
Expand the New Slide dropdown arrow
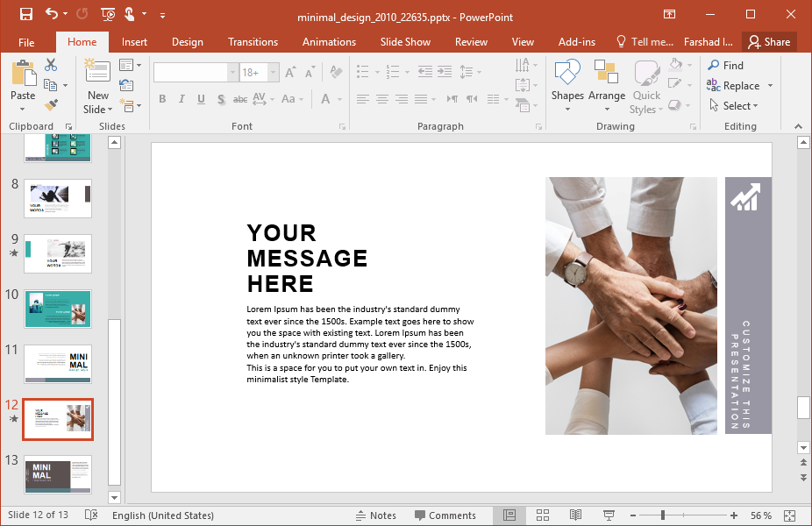click(x=98, y=110)
